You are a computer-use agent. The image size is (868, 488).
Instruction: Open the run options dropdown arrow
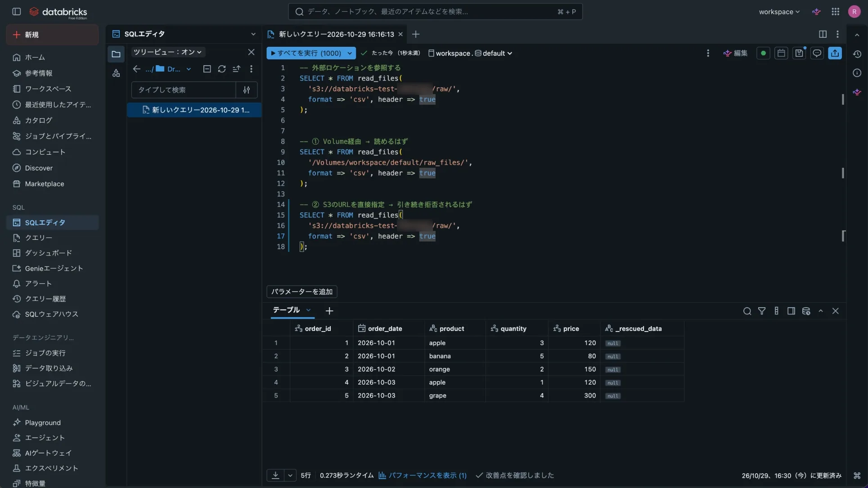point(350,53)
